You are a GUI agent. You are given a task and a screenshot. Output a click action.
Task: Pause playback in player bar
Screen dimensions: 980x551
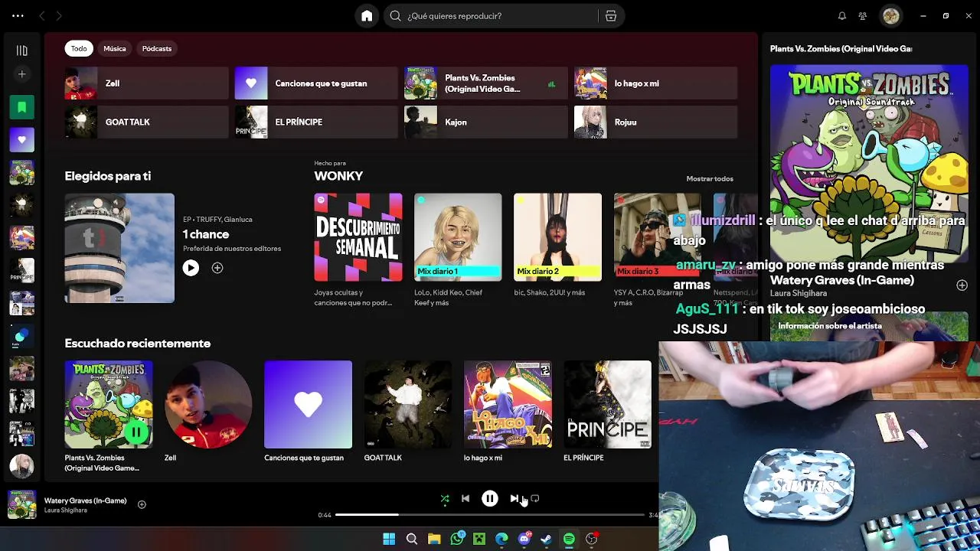pos(490,498)
